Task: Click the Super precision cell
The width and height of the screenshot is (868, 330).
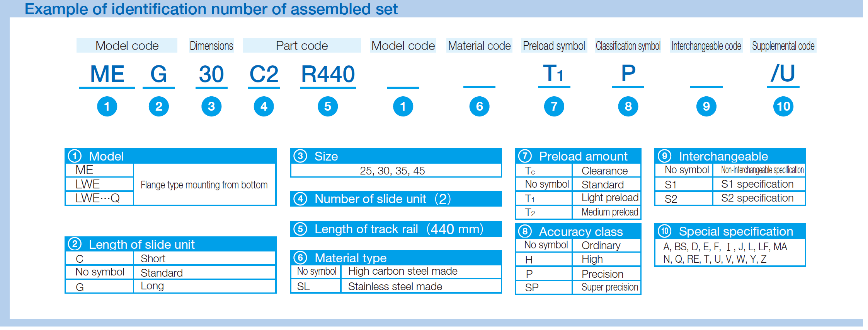Action: coord(609,287)
